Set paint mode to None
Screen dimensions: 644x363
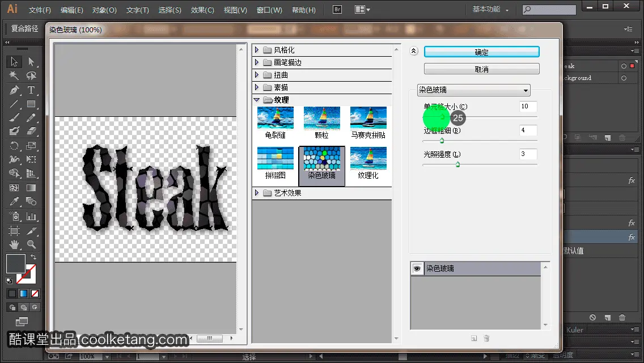[35, 294]
